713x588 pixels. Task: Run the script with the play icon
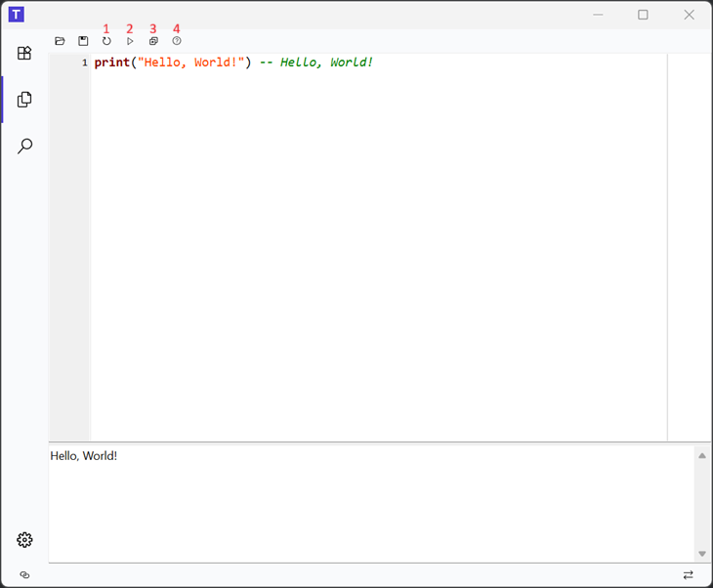130,41
